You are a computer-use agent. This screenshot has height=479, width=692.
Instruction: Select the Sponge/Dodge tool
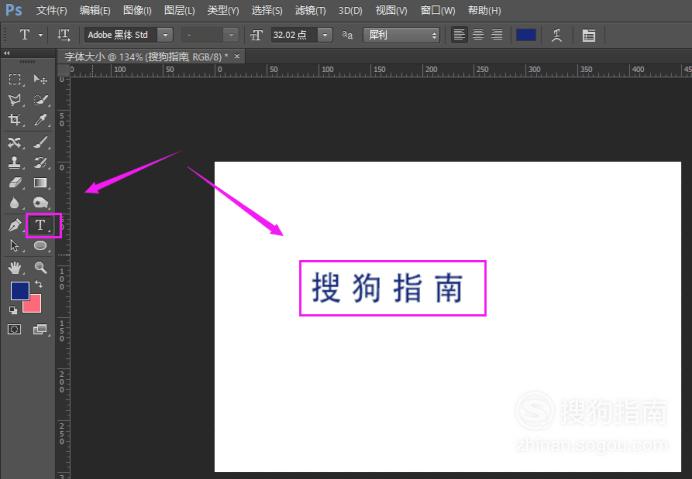pos(40,203)
